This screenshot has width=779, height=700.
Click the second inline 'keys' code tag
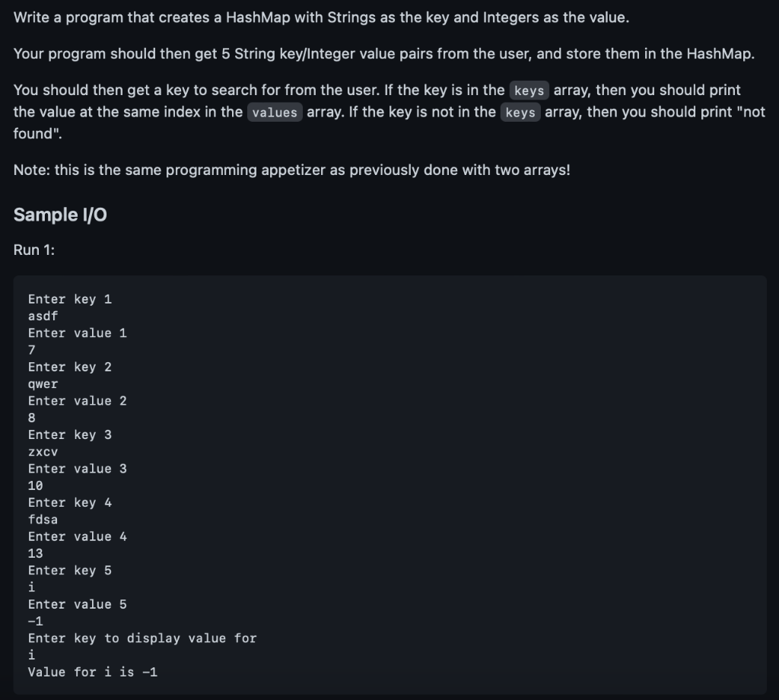pos(520,113)
